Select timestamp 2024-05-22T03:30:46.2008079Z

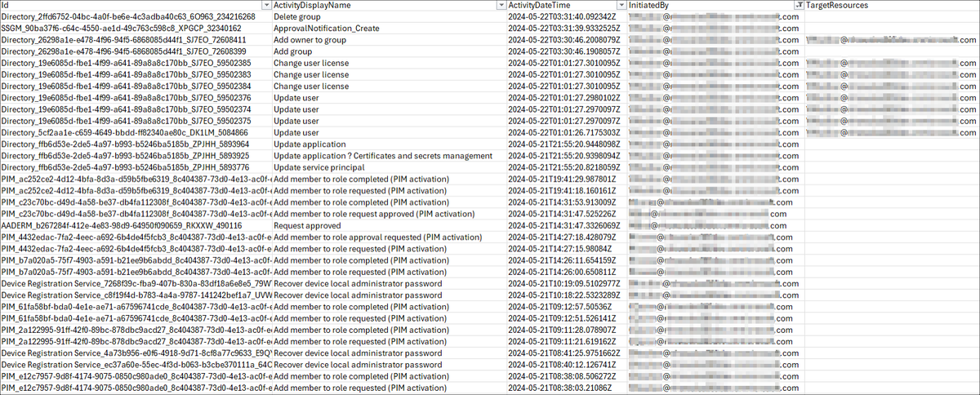566,38
